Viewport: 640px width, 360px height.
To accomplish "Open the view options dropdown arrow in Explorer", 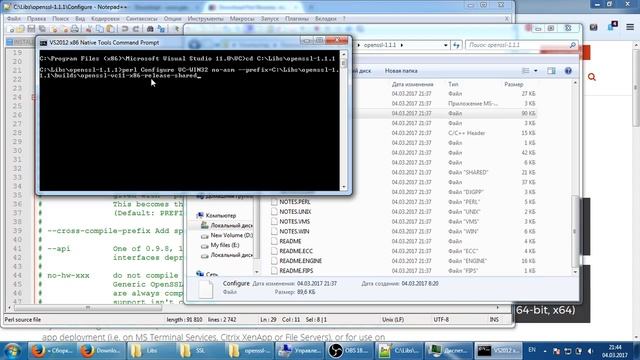I will point(536,71).
